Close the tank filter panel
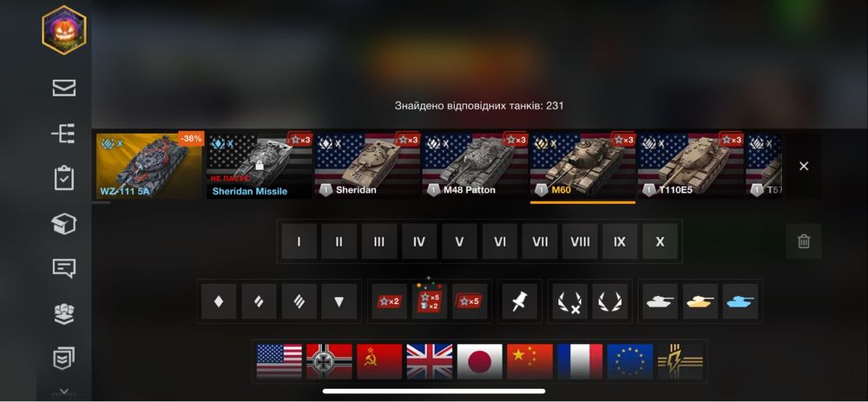The image size is (868, 402). (x=804, y=166)
